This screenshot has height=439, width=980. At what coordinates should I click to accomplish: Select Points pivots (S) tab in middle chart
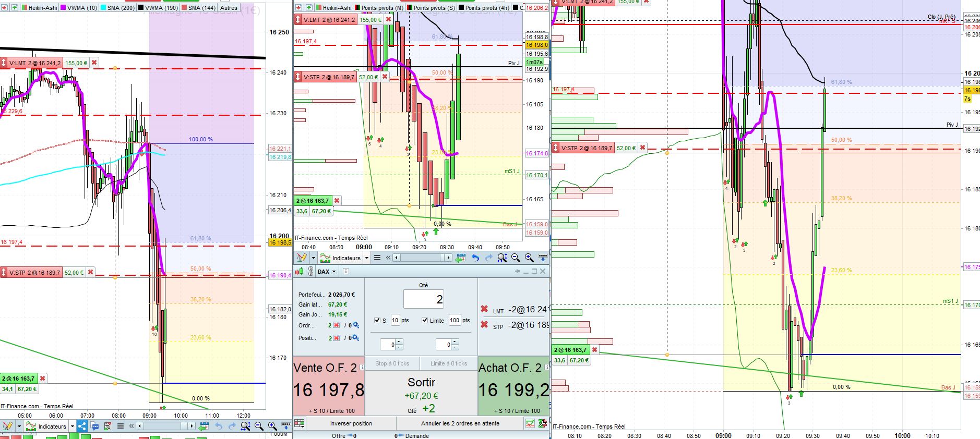click(431, 8)
